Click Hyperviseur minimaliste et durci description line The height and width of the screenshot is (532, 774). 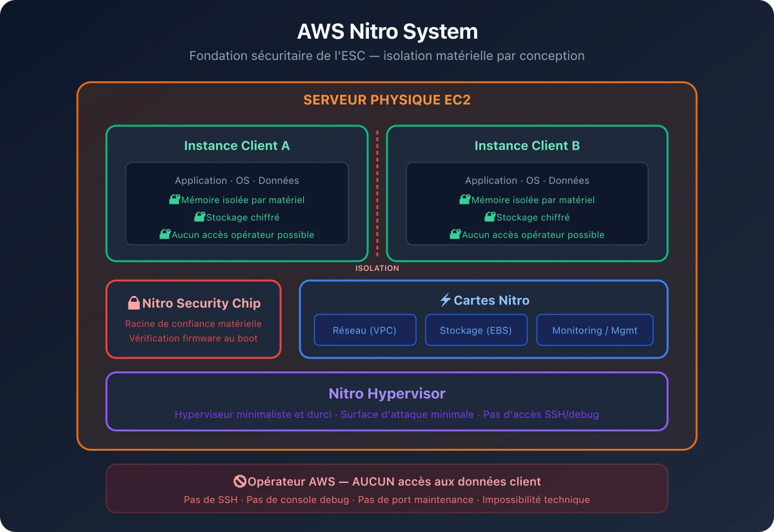point(387,415)
